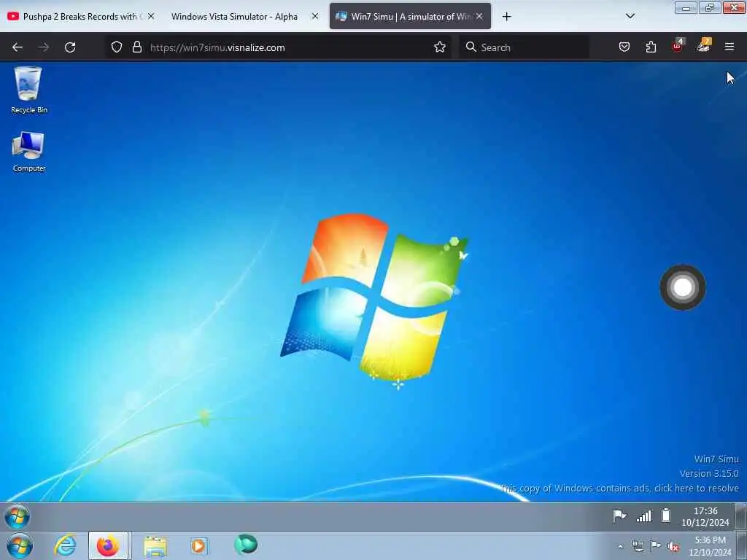Screen dimensions: 747x560
Task: Close the Win7 Simu tab
Action: click(479, 16)
